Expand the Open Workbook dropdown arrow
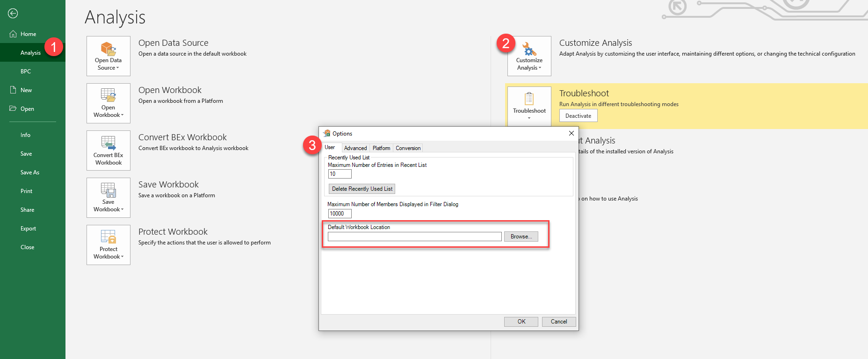The height and width of the screenshot is (359, 868). pos(123,115)
